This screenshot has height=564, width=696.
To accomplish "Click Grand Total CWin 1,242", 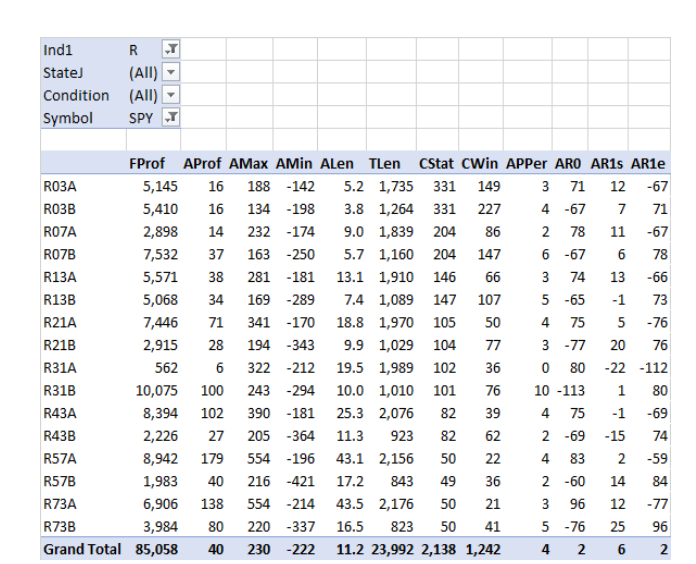I will coord(483,549).
